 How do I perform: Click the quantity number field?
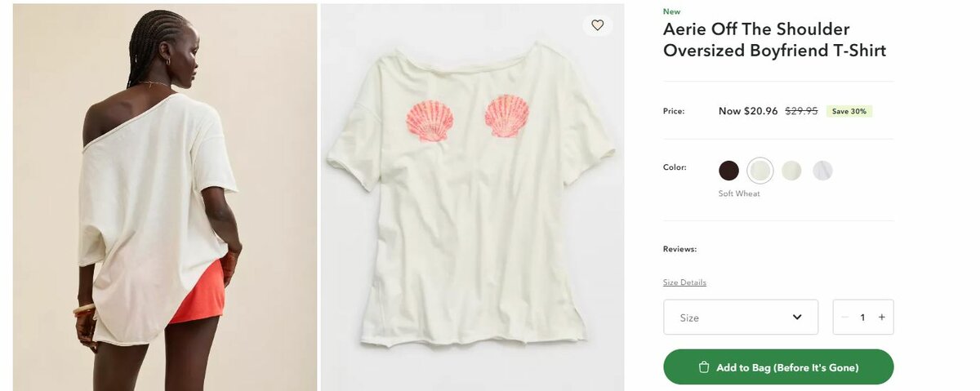pyautogui.click(x=862, y=318)
